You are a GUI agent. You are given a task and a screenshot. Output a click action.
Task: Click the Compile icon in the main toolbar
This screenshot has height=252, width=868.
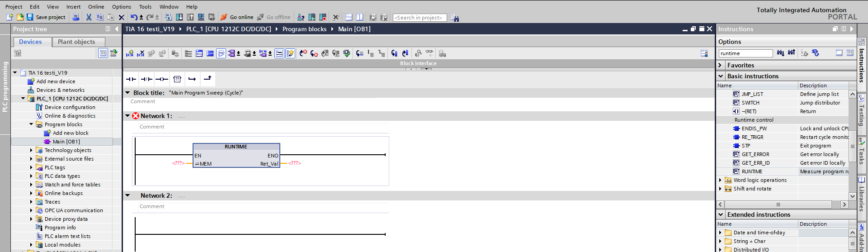[168, 17]
